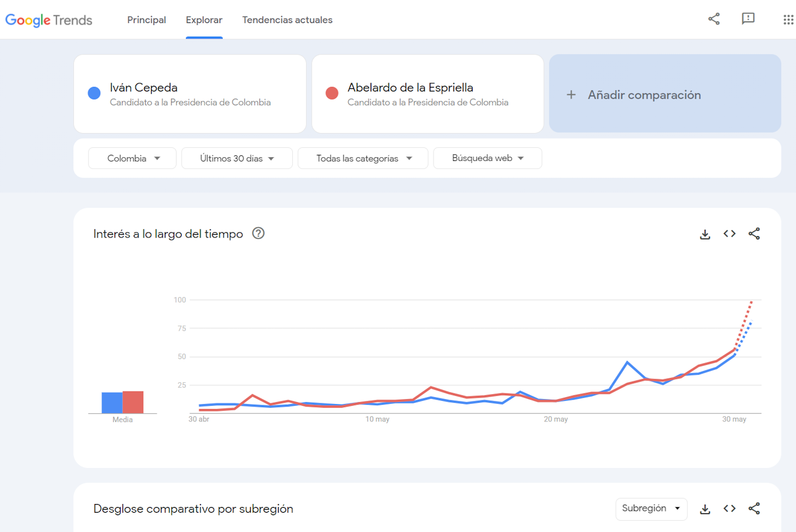The width and height of the screenshot is (796, 532).
Task: Click the 30 abr axis label
Action: (x=199, y=420)
